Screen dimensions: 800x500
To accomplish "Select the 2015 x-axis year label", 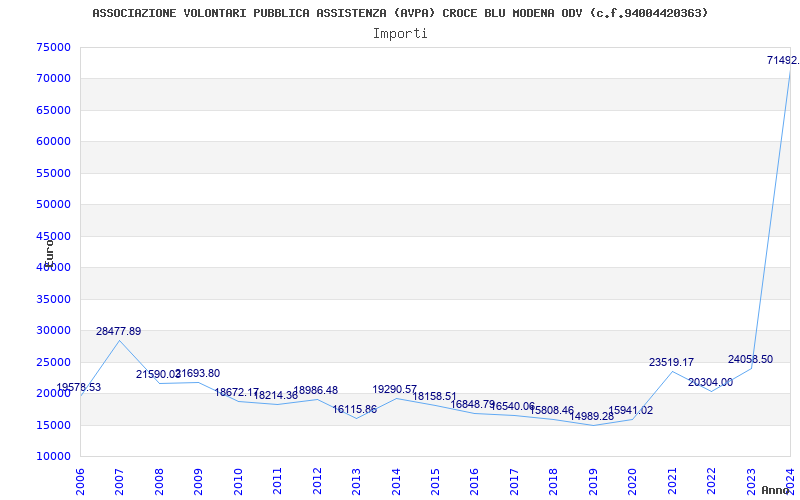I will 435,482.
